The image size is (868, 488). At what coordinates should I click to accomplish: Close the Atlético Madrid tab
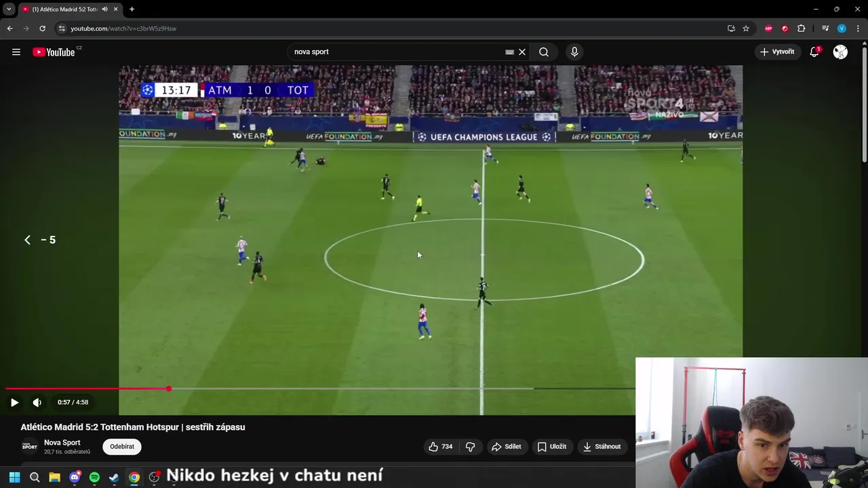point(115,9)
